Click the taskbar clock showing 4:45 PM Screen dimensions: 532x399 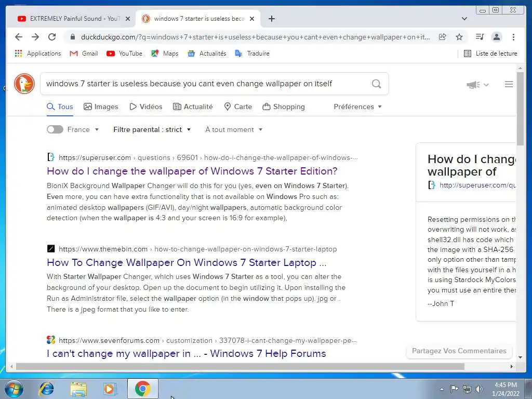pyautogui.click(x=506, y=389)
